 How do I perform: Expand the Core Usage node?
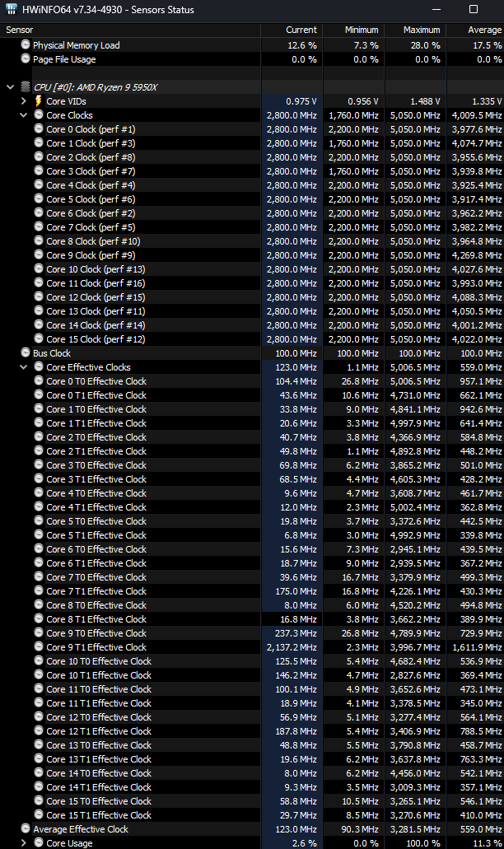tap(23, 843)
